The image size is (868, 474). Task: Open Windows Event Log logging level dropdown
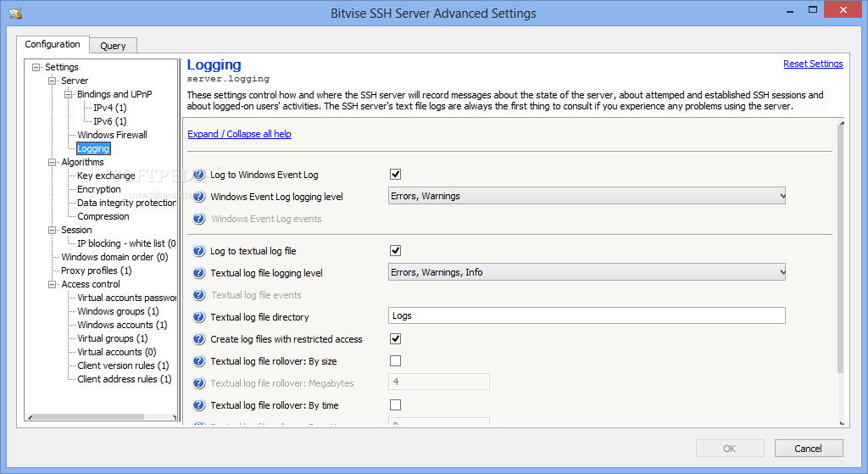tap(587, 196)
